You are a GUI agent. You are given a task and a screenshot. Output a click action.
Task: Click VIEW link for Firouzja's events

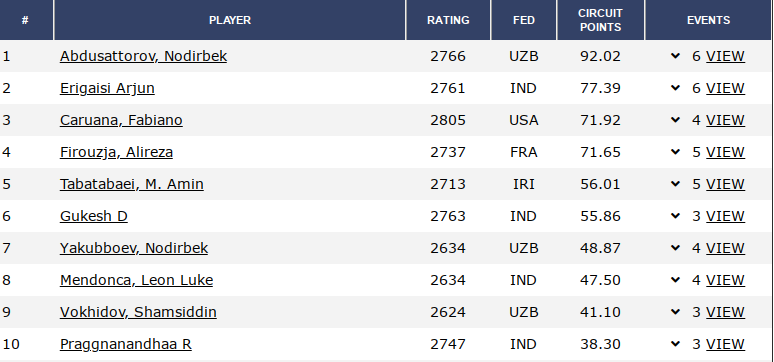point(725,152)
